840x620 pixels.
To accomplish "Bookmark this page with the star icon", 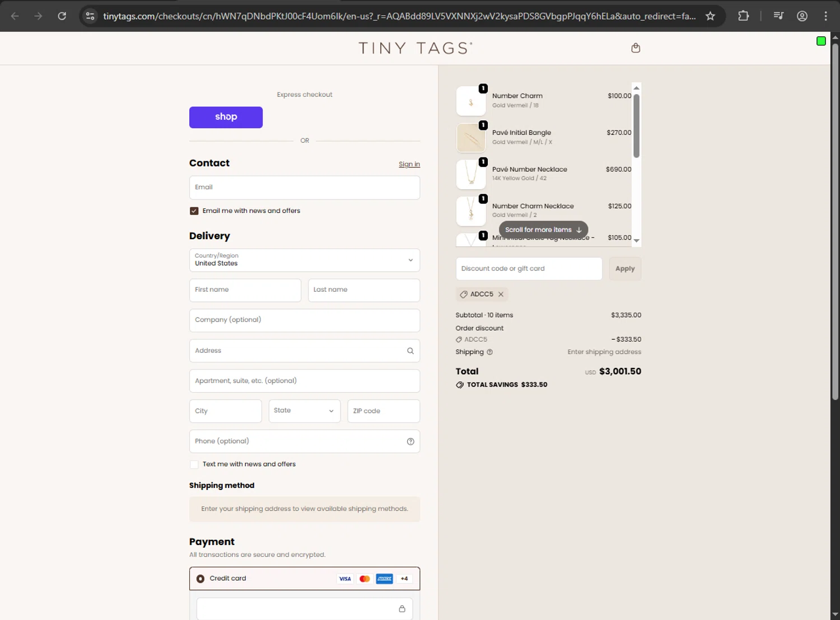I will (710, 16).
